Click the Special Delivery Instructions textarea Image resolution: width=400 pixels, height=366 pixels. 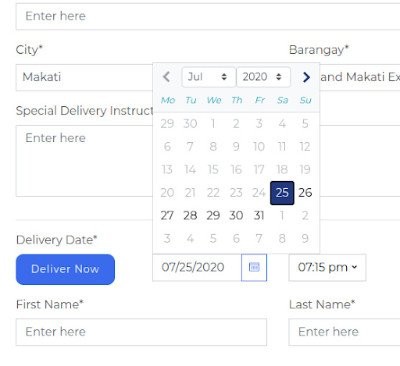click(x=84, y=161)
